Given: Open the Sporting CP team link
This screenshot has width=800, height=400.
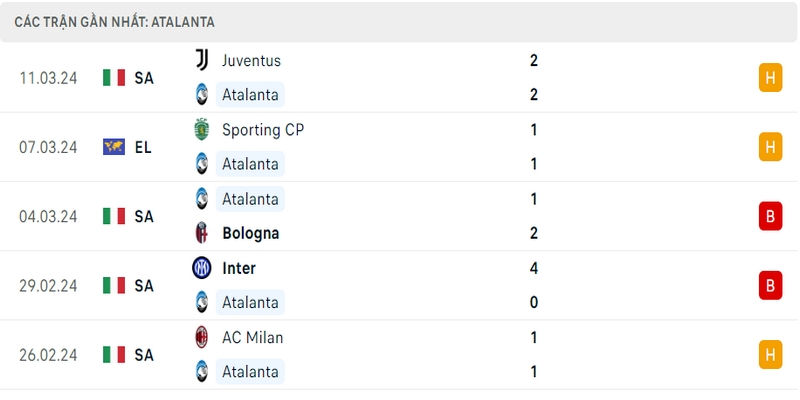Looking at the screenshot, I should pyautogui.click(x=263, y=130).
